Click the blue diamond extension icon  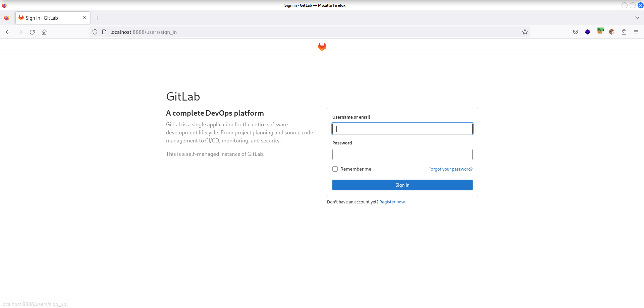pos(588,32)
